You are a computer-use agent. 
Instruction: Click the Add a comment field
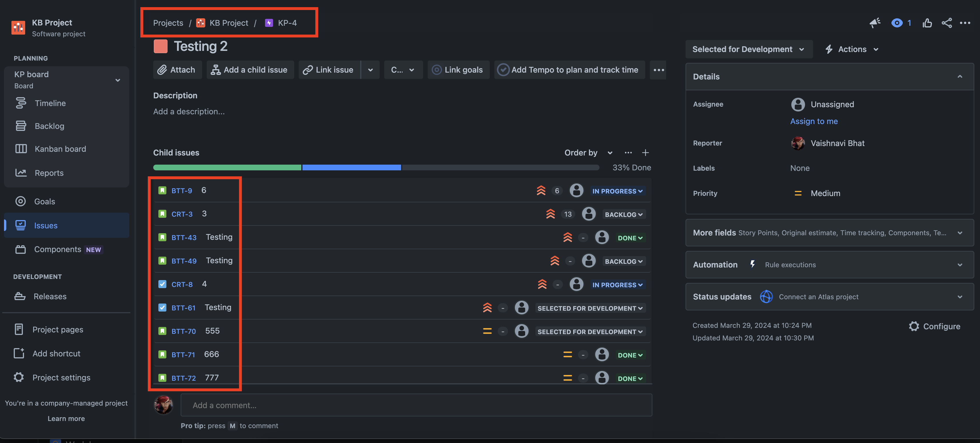[x=416, y=405]
